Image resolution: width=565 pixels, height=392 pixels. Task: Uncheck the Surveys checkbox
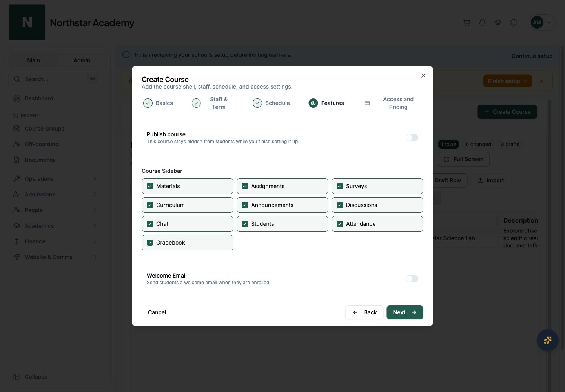[x=340, y=186]
